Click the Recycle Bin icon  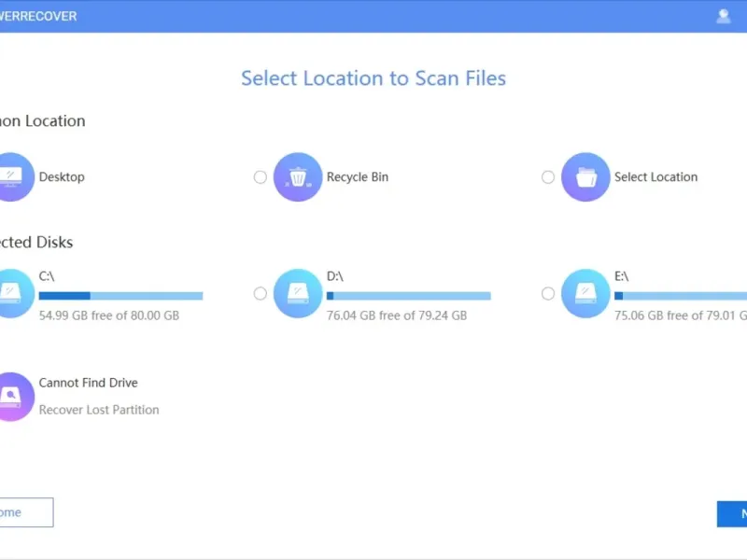[298, 177]
